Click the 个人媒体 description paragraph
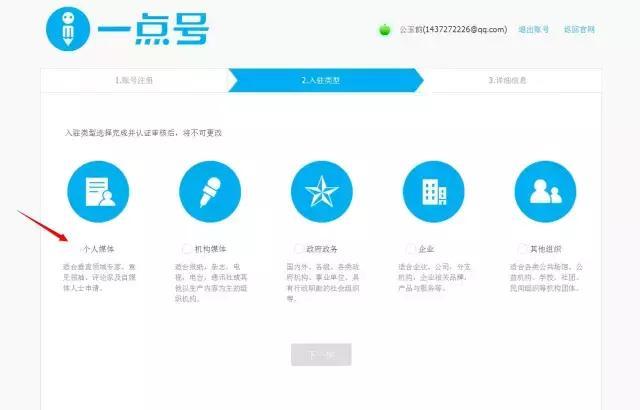The width and height of the screenshot is (640, 410). click(x=99, y=277)
